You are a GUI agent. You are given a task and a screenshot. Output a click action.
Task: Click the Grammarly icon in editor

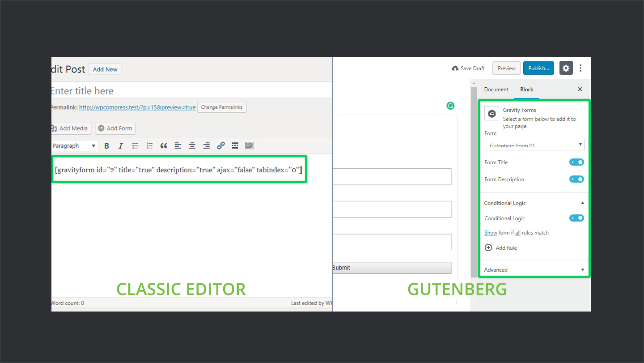point(450,106)
